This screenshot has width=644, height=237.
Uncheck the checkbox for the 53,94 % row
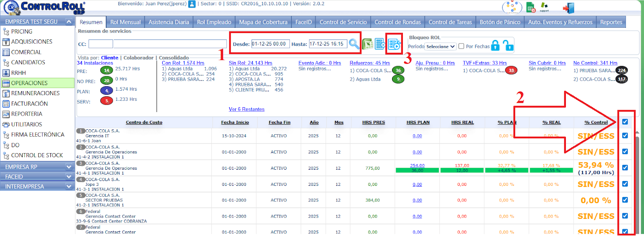pyautogui.click(x=625, y=168)
